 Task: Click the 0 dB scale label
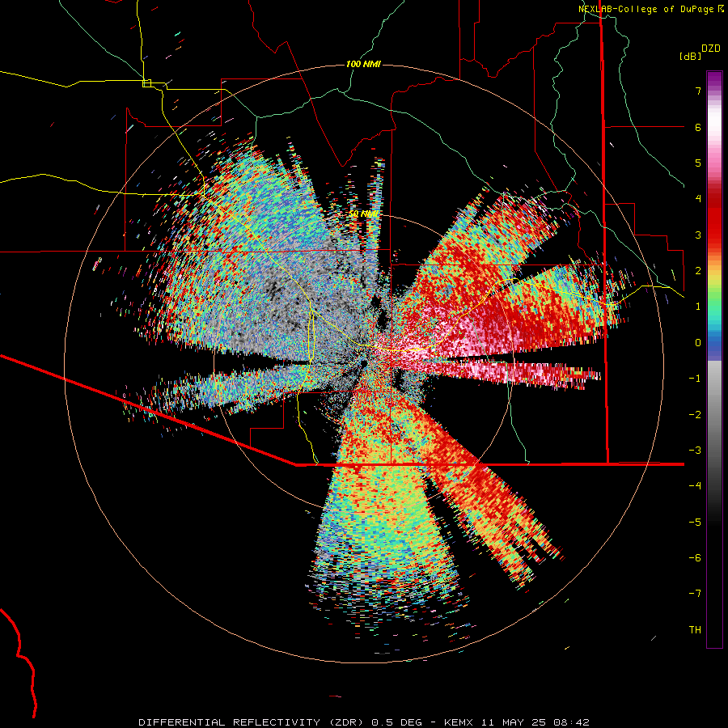[x=698, y=343]
